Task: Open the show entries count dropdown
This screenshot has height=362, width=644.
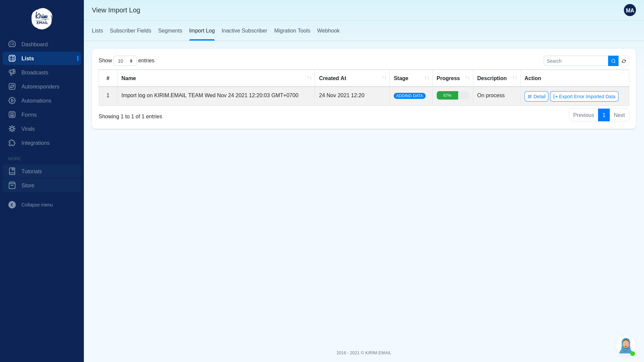Action: (125, 61)
